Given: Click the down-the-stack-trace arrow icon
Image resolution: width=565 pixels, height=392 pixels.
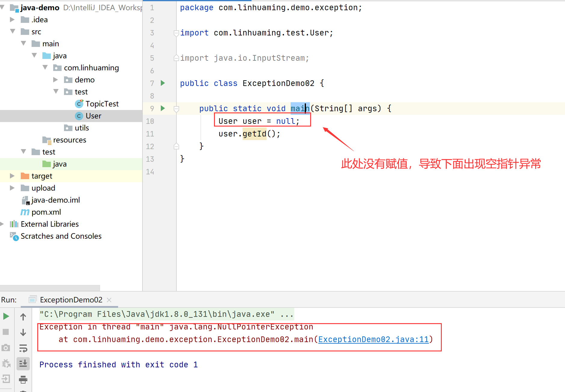Looking at the screenshot, I should pos(23,332).
